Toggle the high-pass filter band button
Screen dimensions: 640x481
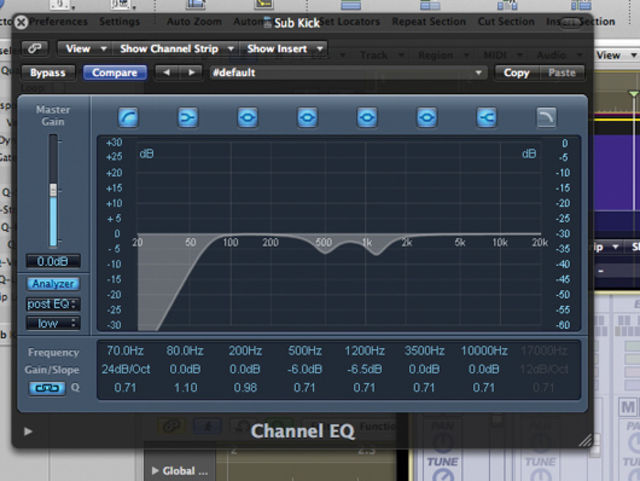128,118
